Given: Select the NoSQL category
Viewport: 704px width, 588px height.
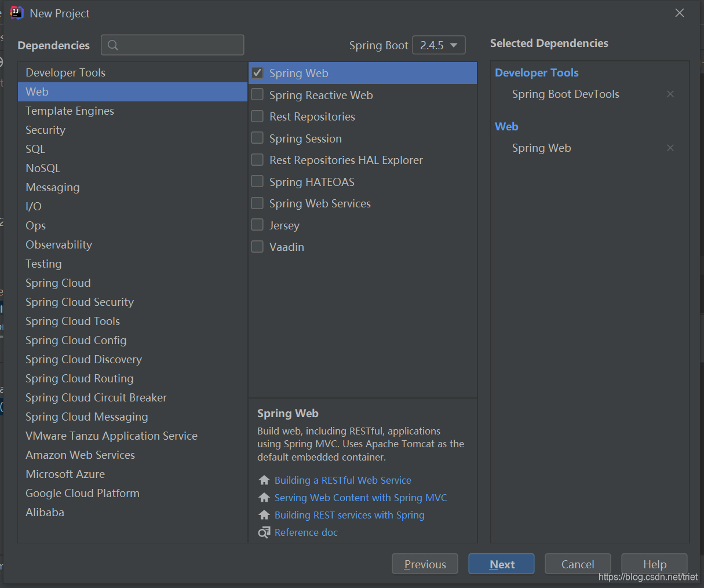Looking at the screenshot, I should pyautogui.click(x=133, y=168).
